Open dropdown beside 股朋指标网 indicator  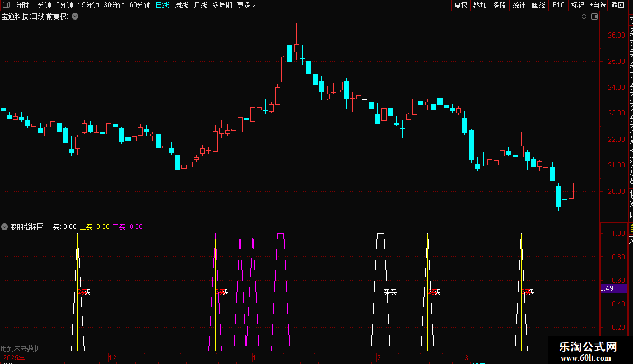4,227
